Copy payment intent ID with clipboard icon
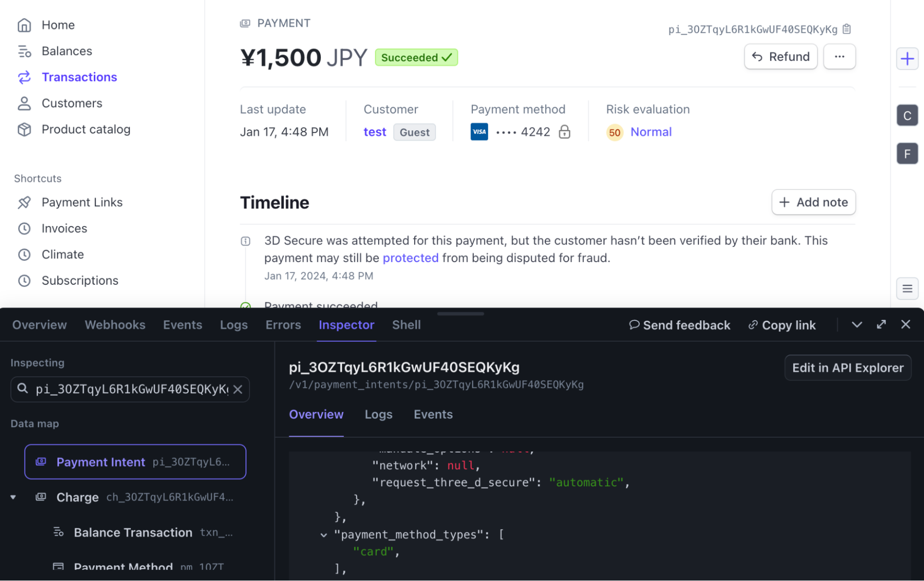 [x=847, y=29]
